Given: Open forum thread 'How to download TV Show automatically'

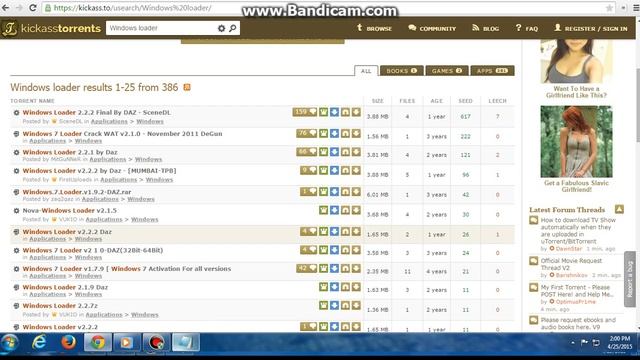Looking at the screenshot, I should tap(578, 231).
